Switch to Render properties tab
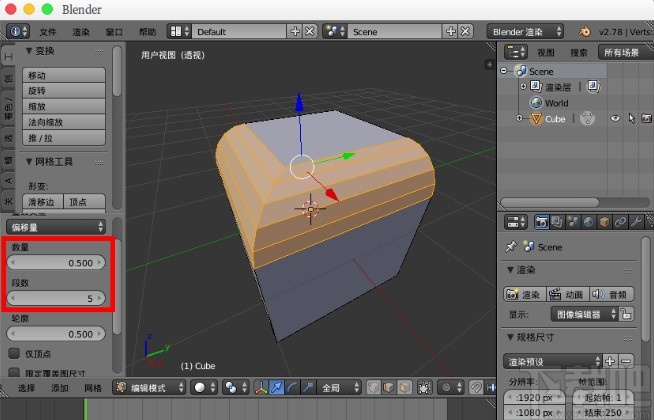The width and height of the screenshot is (654, 420). coord(541,222)
